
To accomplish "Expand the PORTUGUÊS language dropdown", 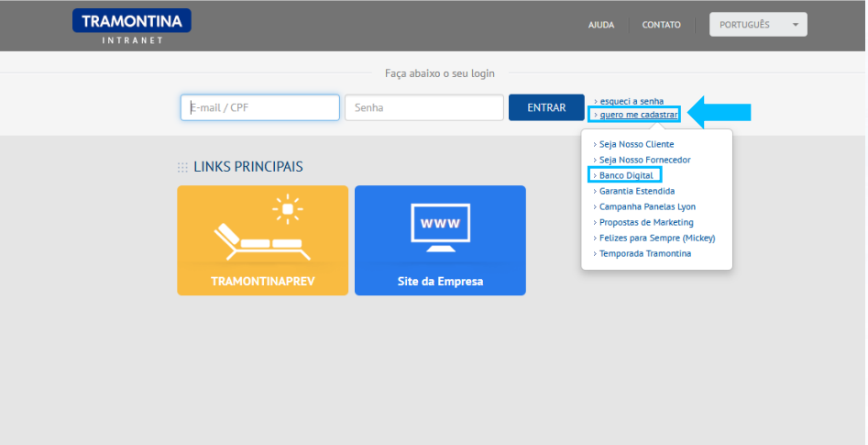I will point(758,25).
